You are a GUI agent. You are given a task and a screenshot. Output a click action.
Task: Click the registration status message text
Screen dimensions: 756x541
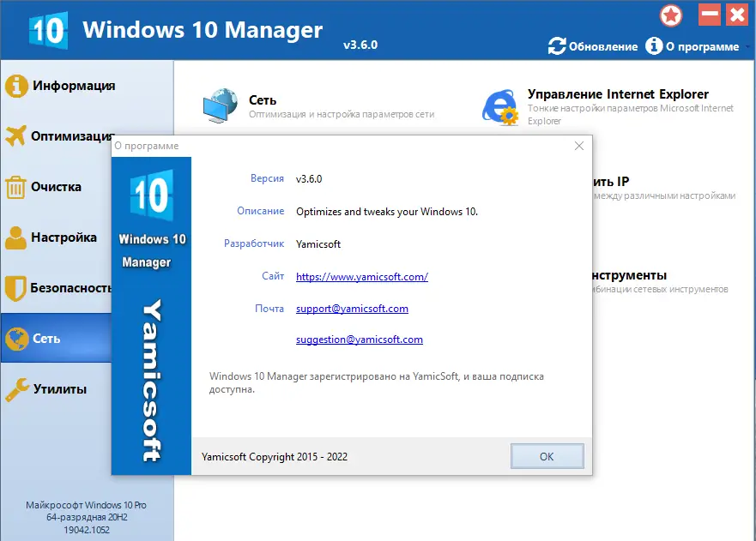376,382
